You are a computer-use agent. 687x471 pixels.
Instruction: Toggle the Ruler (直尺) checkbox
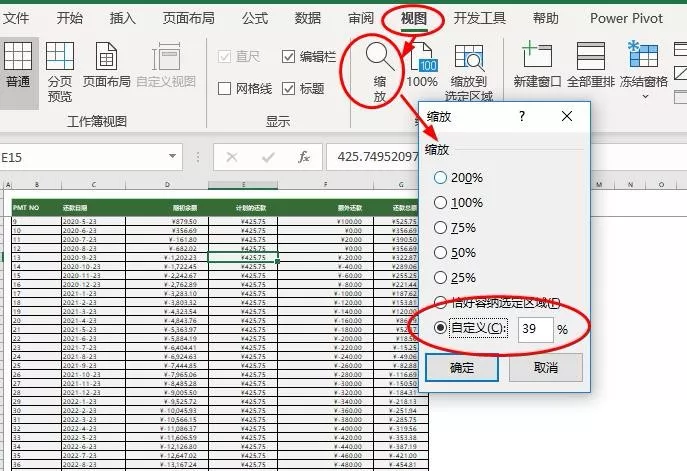pyautogui.click(x=224, y=57)
